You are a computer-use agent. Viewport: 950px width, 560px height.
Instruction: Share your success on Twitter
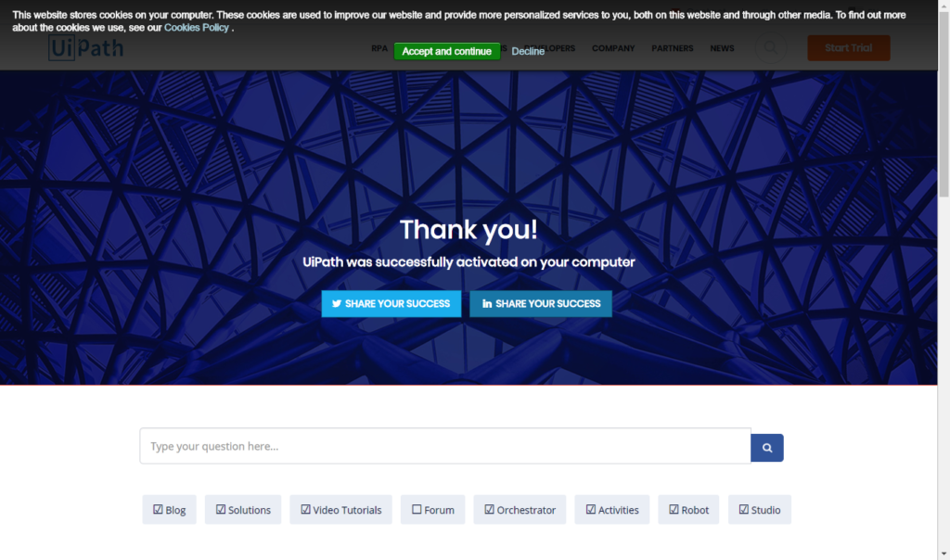(392, 303)
